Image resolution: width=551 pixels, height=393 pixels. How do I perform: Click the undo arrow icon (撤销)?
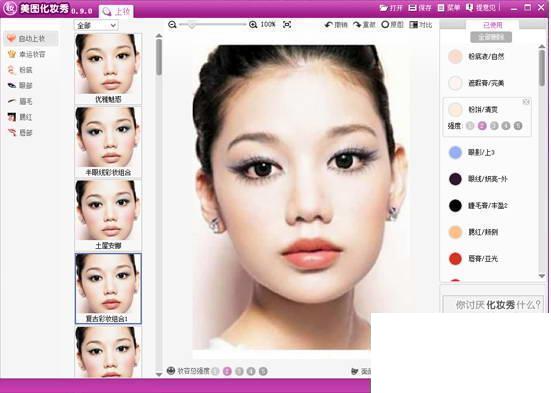[x=328, y=25]
